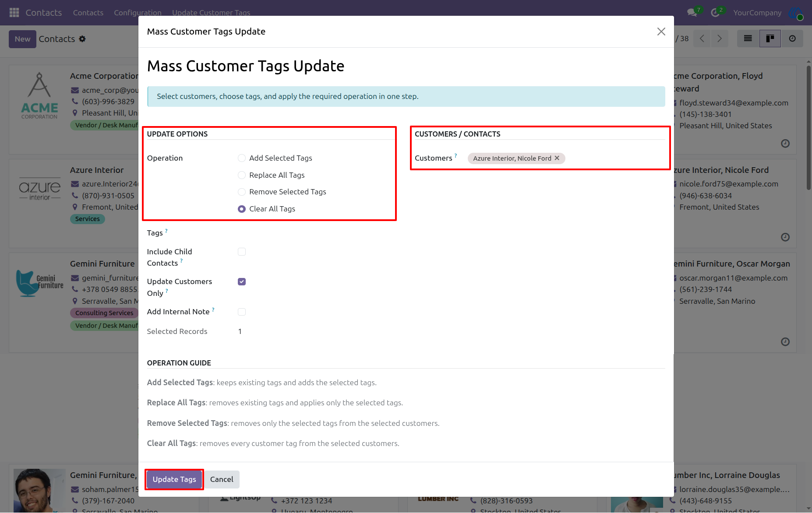Viewport: 812px width, 513px height.
Task: Enable Include Child Contacts checkbox
Action: point(242,252)
